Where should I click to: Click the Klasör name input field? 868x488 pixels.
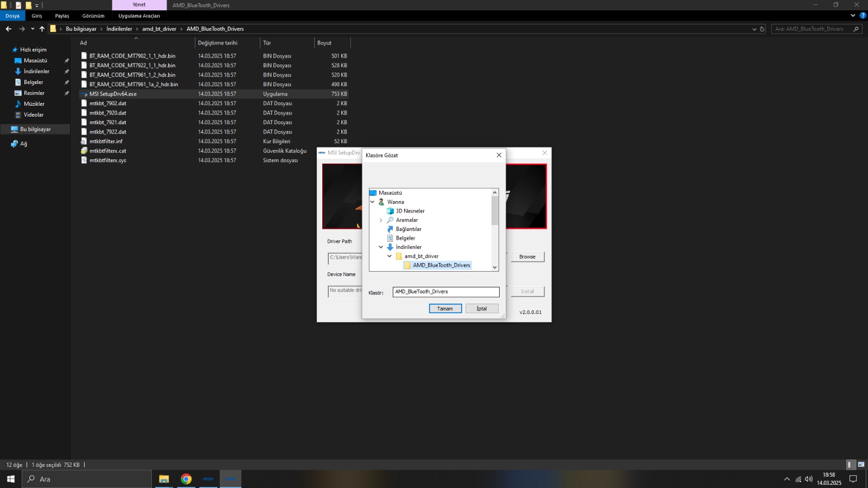click(446, 292)
